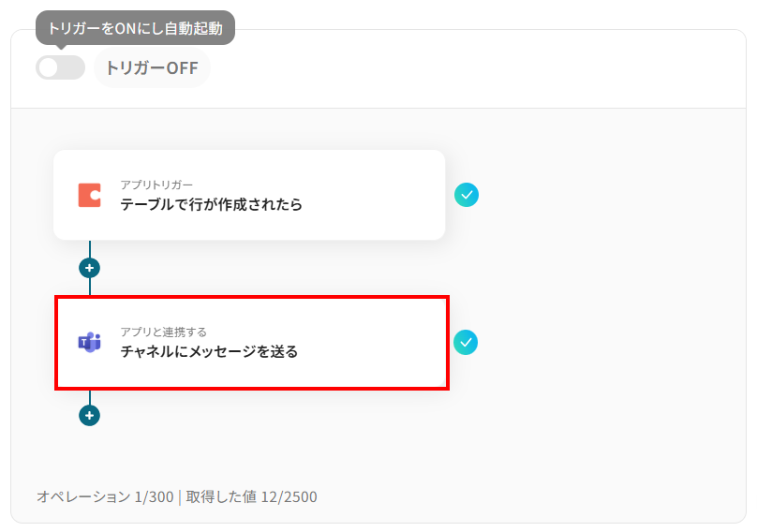
Task: Click the checkmark beside the Teams step
Action: click(x=466, y=342)
